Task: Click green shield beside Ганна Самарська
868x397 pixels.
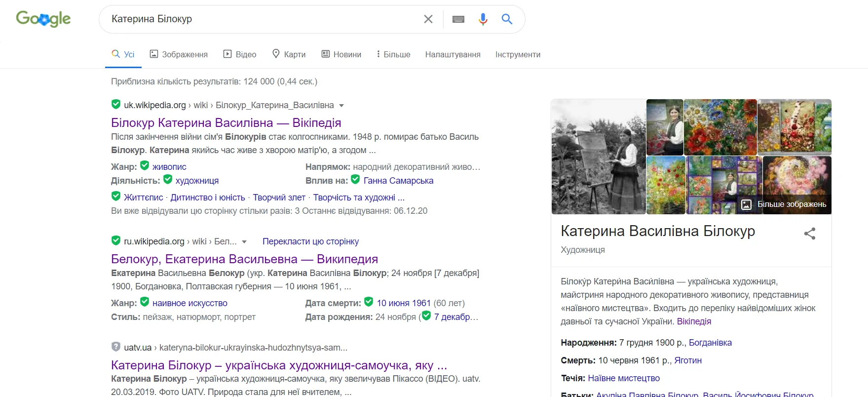Action: 355,179
